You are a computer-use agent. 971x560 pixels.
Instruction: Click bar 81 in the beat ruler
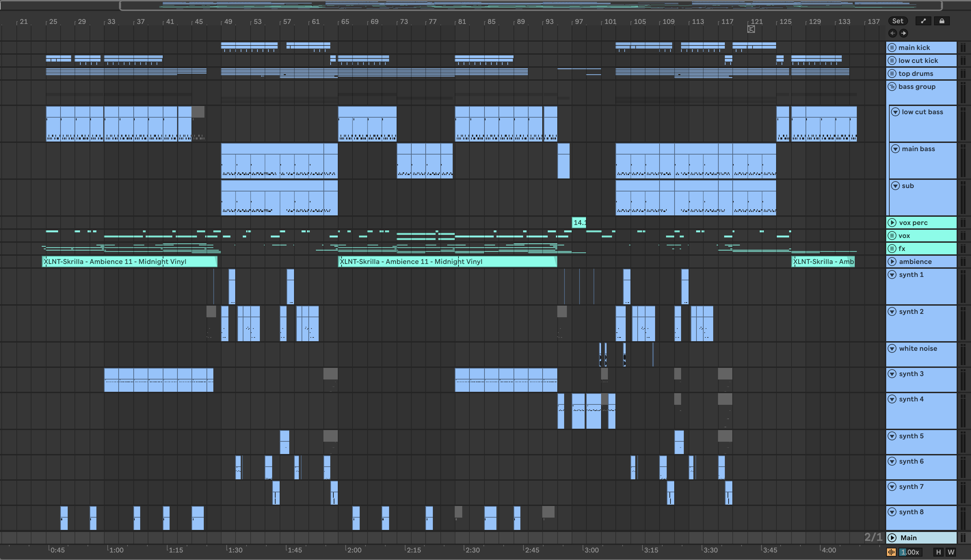point(462,22)
